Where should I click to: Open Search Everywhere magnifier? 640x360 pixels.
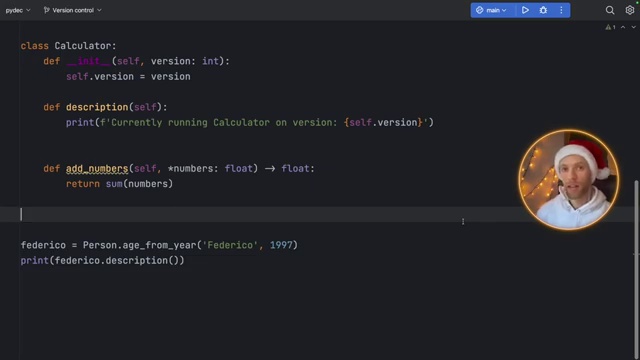coord(610,10)
